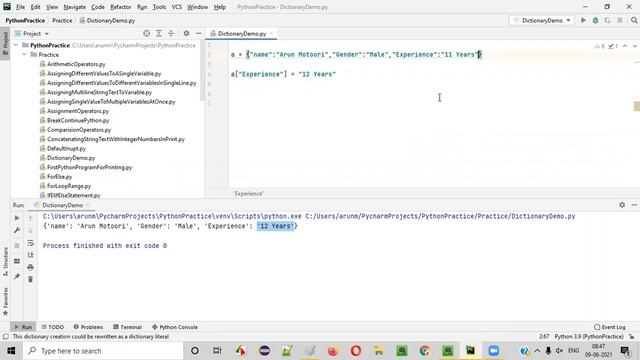Screen dimensions: 640x360
Task: Open Opera browser from taskbar
Action: pos(356,351)
